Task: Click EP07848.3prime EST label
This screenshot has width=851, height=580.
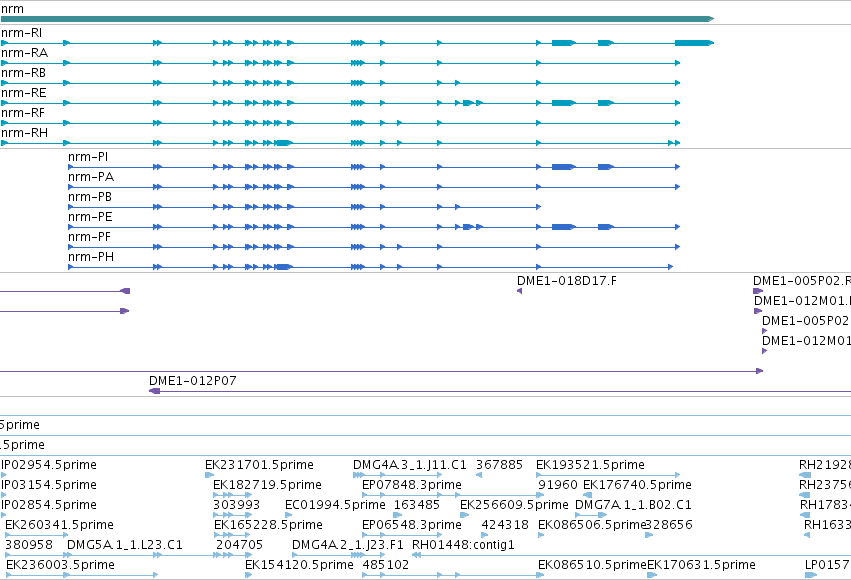Action: (x=412, y=485)
